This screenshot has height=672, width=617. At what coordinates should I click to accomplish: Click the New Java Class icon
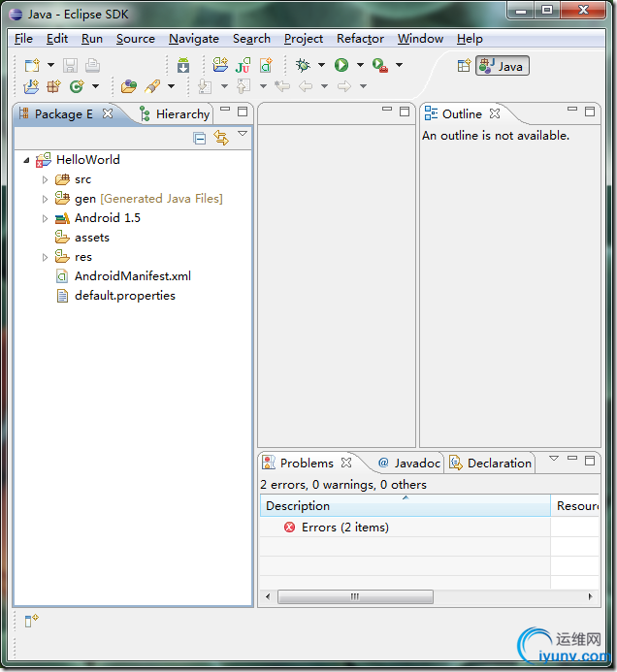coord(77,86)
